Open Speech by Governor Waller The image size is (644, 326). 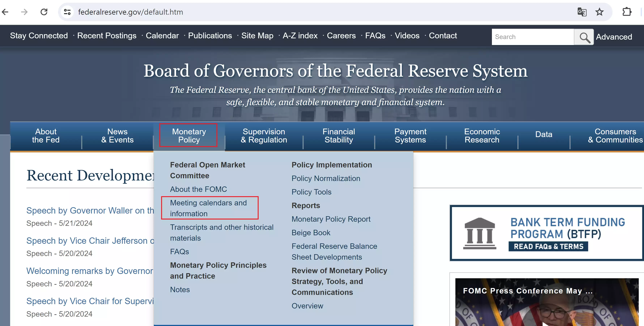pyautogui.click(x=90, y=210)
